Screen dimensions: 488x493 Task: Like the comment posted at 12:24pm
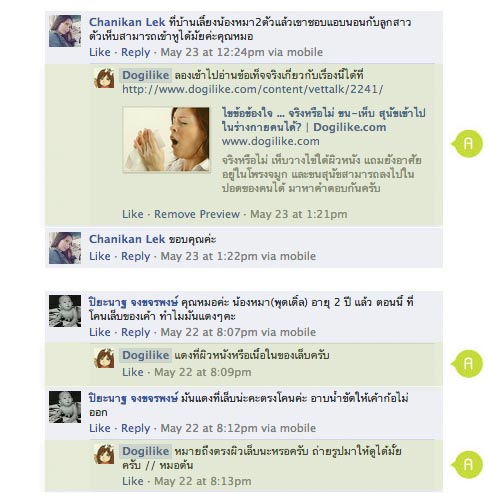point(100,52)
